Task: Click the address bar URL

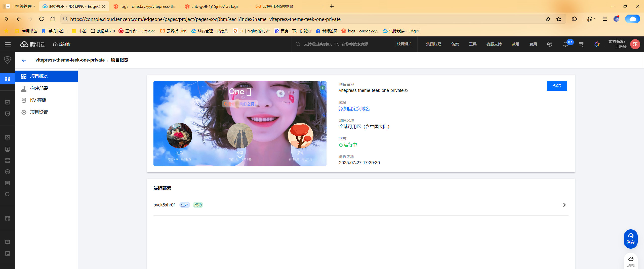Action: pos(205,19)
